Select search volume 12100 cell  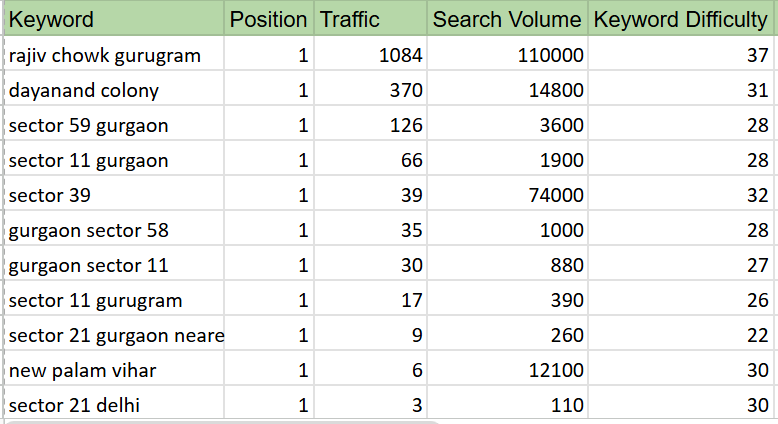508,368
